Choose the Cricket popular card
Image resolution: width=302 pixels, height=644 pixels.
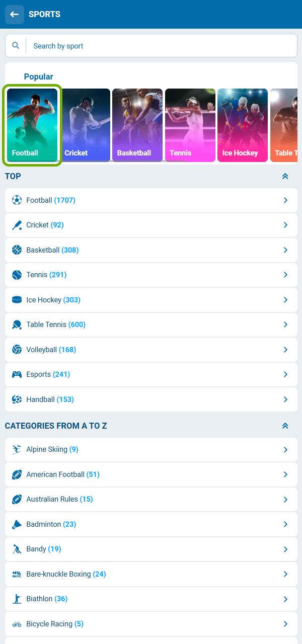pyautogui.click(x=85, y=125)
